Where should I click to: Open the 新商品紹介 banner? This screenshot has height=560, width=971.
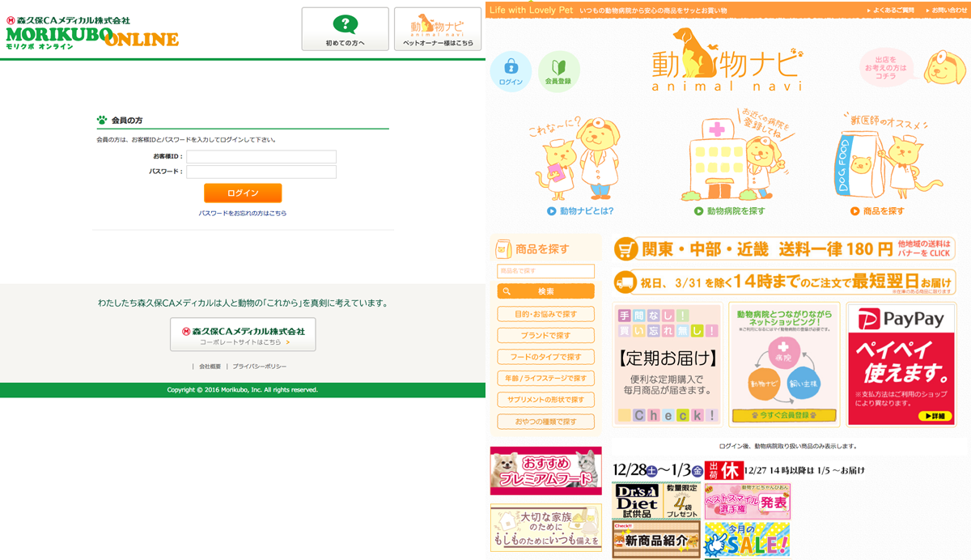[x=656, y=540]
